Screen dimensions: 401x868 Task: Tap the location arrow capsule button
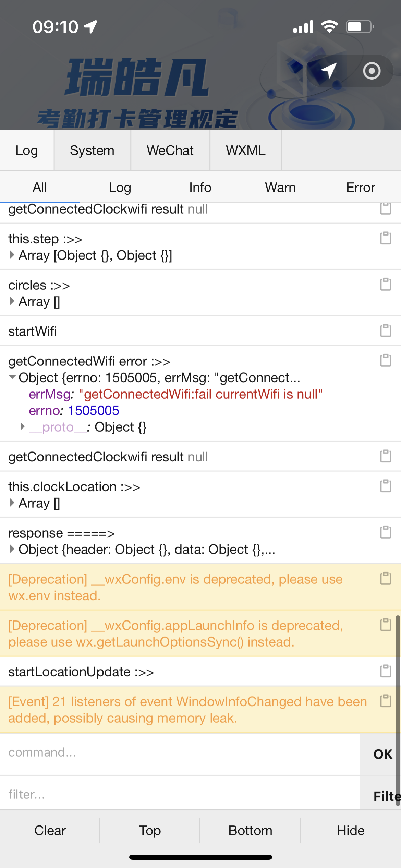(x=328, y=71)
